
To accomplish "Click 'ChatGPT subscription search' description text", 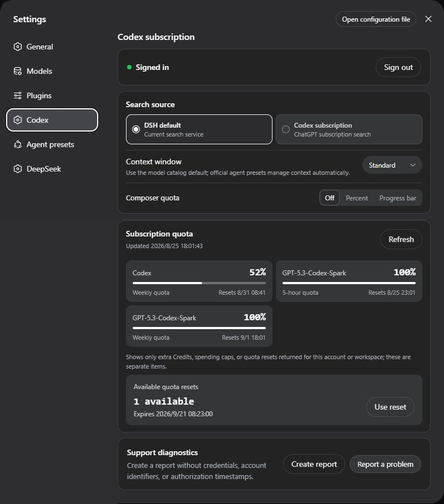I will [332, 134].
